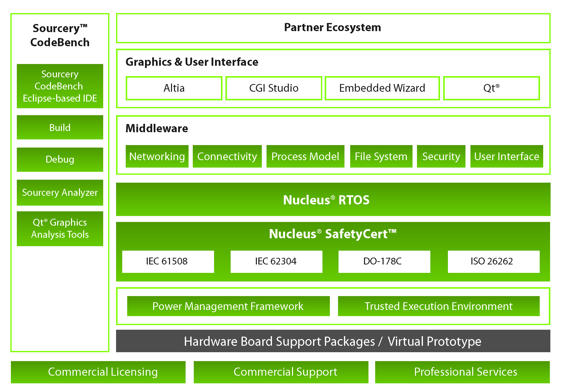Open the Commercial Support block
The width and height of the screenshot is (561, 392).
pyautogui.click(x=281, y=372)
